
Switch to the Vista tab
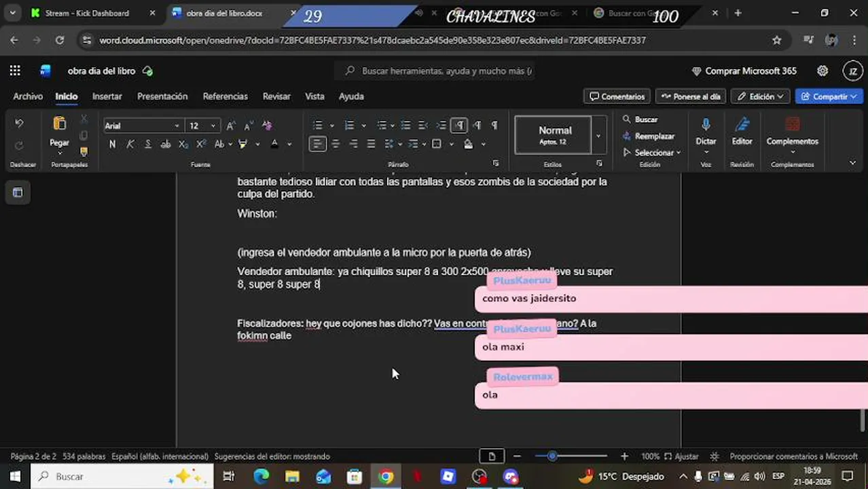[x=314, y=96]
